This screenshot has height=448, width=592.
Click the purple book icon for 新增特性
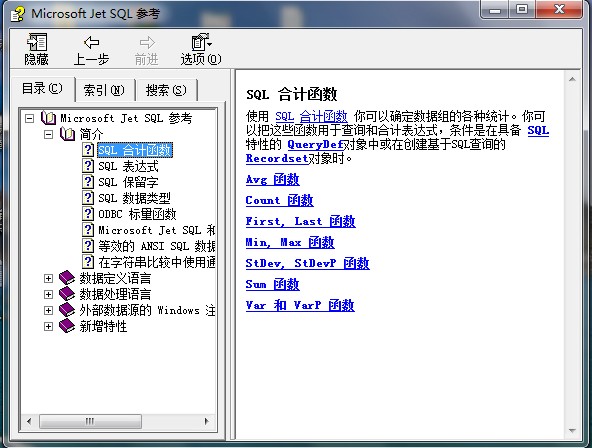point(67,326)
